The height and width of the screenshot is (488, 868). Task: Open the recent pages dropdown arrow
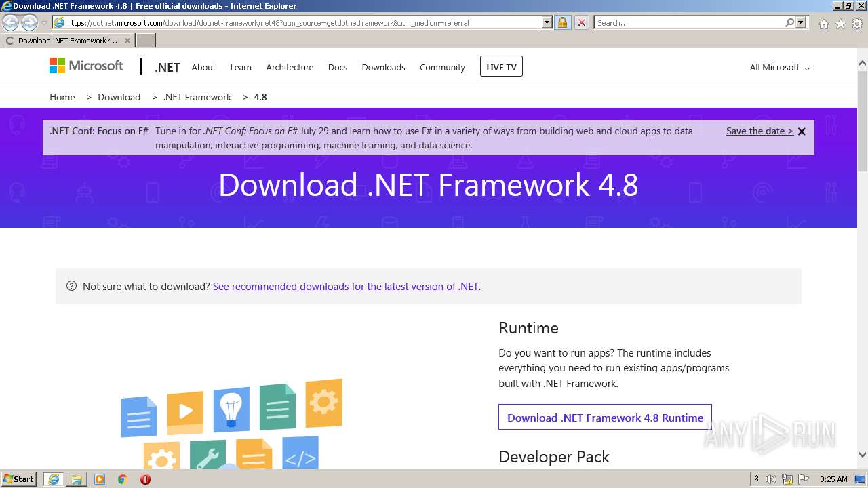[44, 23]
